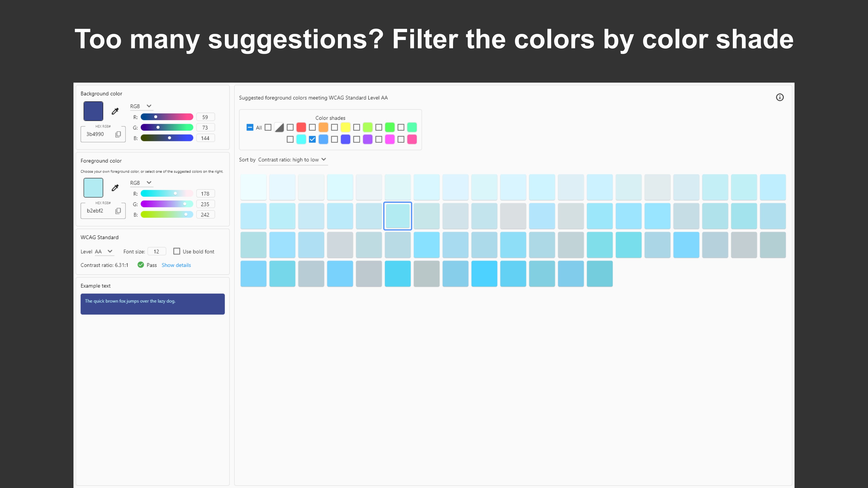Click the Show details link

click(x=176, y=265)
